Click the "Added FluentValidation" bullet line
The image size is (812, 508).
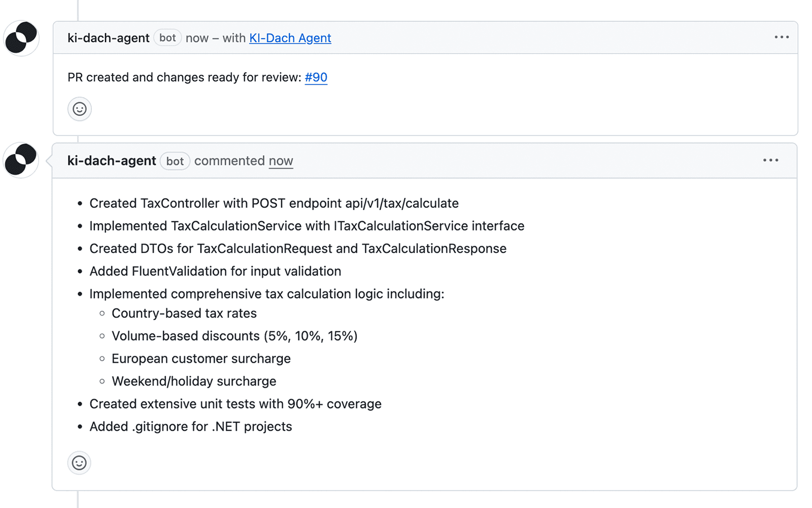point(215,271)
